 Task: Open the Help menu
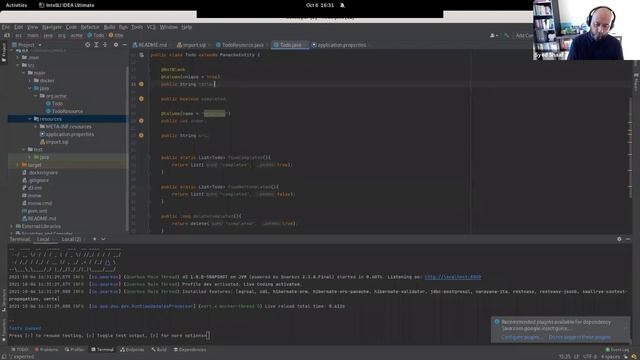coord(187,27)
